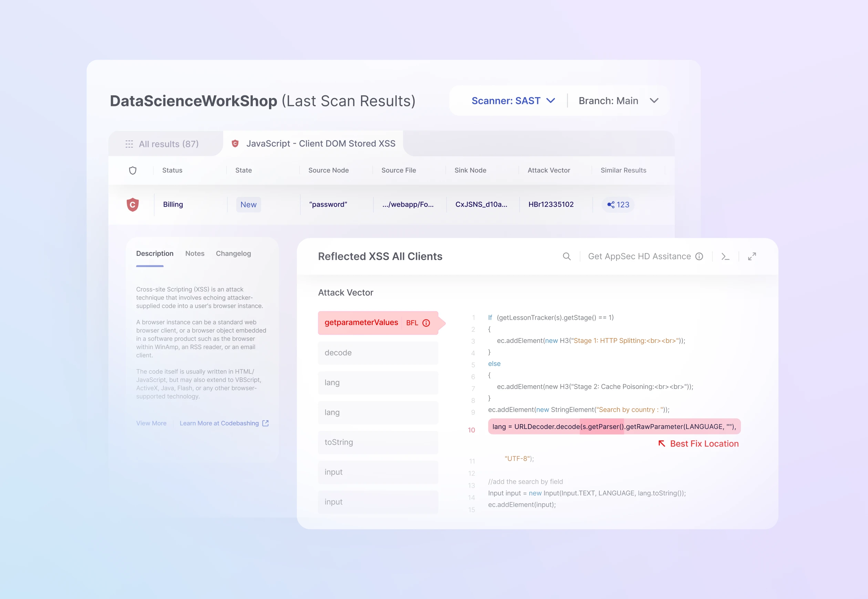Click external link icon beside Codebashing
868x599 pixels.
266,423
